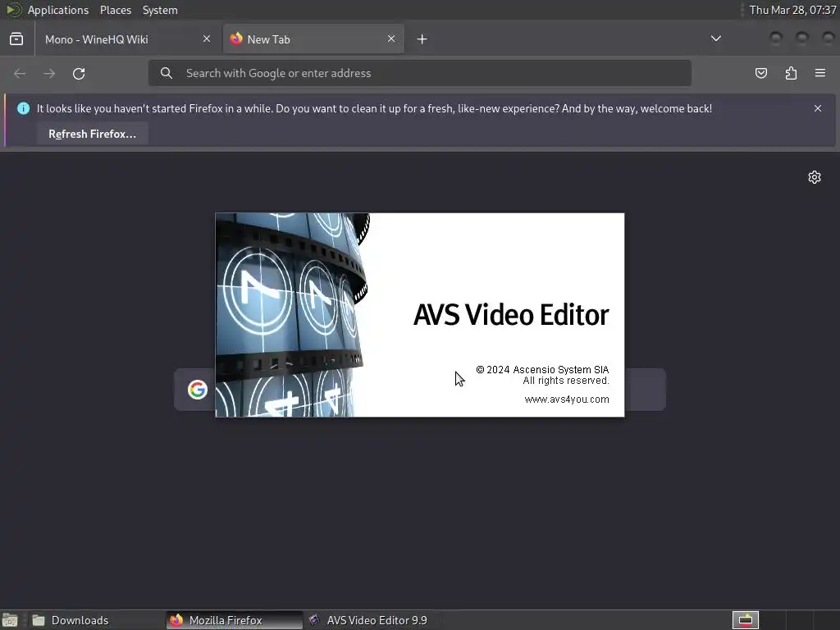The image size is (840, 630).
Task: Click the search magnifier in address bar
Action: point(167,73)
